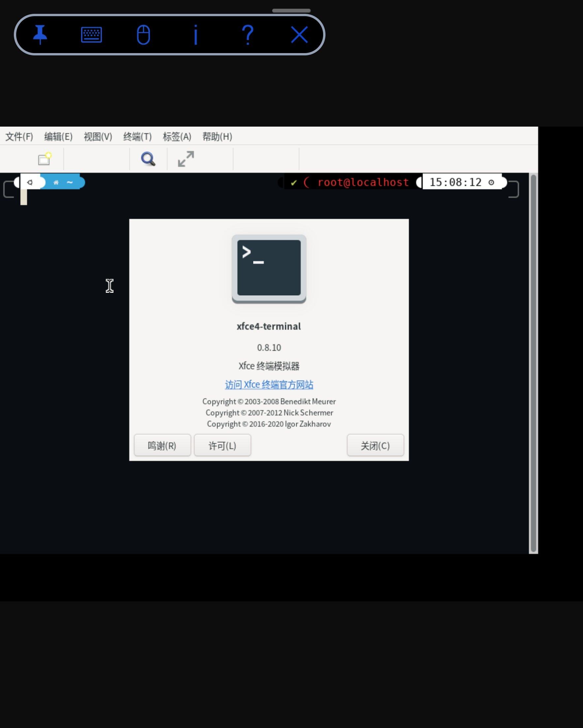Click the distro logo in prompt segment
Screen dimensions: 583x728
pyautogui.click(x=30, y=182)
